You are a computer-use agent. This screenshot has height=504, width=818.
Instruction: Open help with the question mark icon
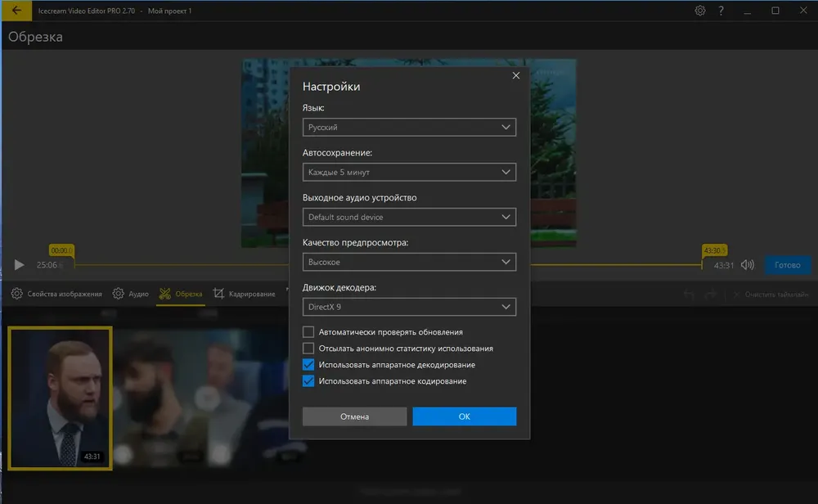pos(721,11)
